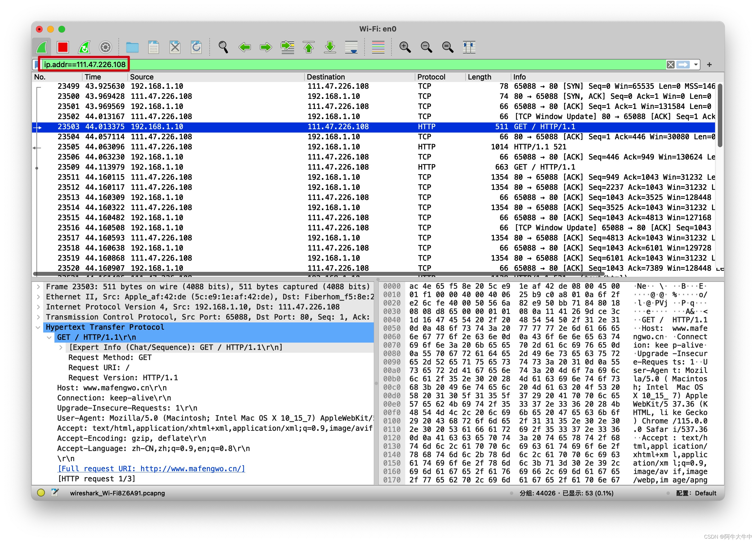Click the start capture shark fin icon
Image resolution: width=756 pixels, height=542 pixels.
tap(42, 47)
